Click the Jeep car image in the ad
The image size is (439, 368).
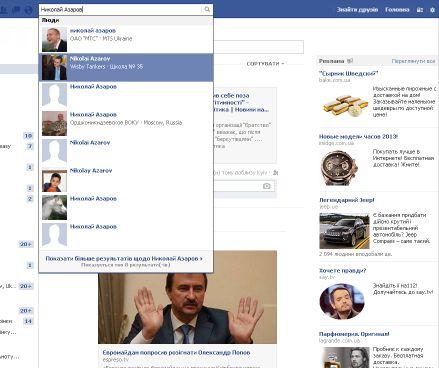pyautogui.click(x=344, y=231)
